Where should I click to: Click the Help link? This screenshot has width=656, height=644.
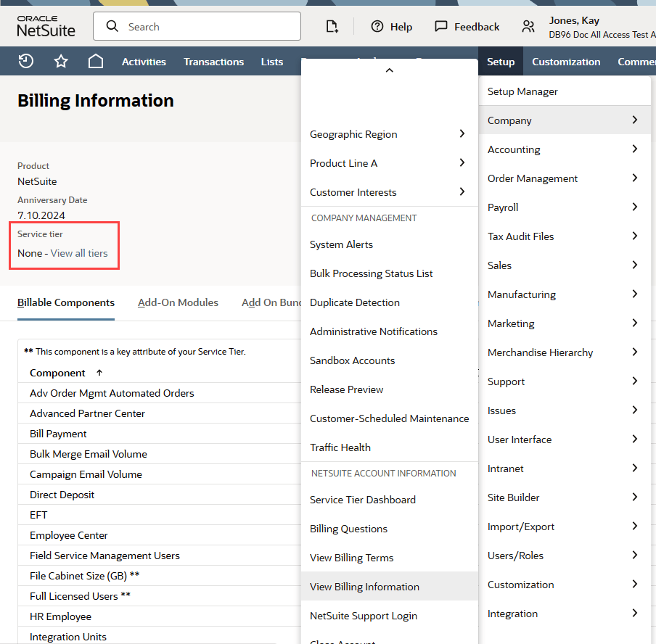(401, 27)
